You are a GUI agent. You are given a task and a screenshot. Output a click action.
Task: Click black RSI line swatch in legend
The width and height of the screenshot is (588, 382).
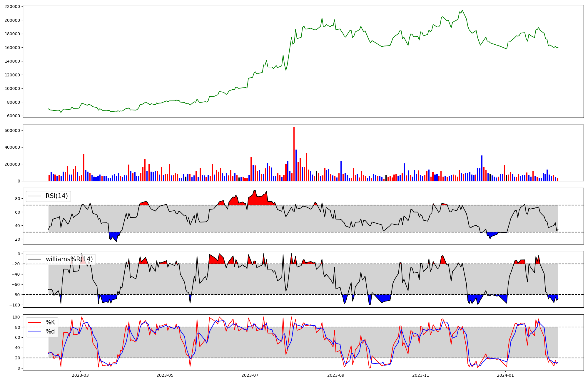(34, 196)
